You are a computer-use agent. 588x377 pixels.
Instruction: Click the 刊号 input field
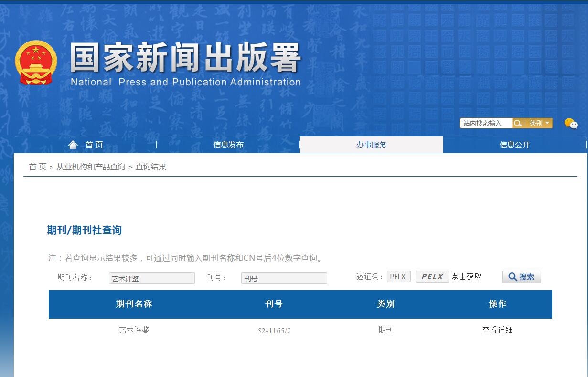tap(284, 278)
